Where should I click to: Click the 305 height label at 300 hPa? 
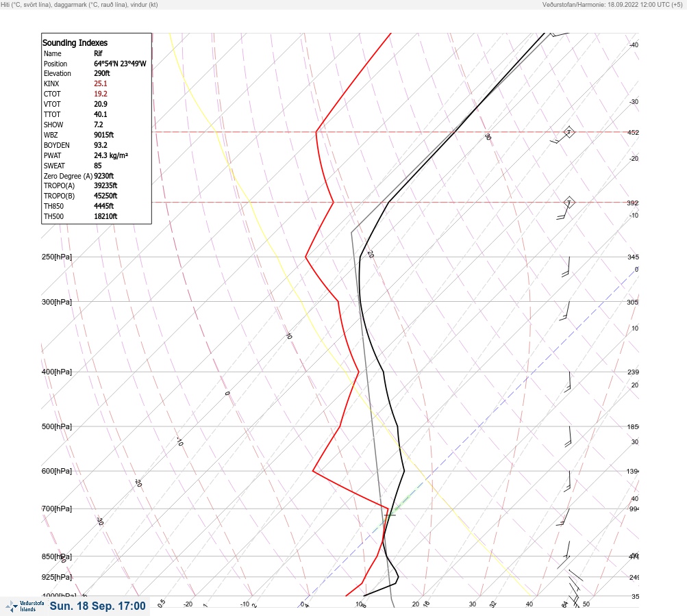coord(633,302)
